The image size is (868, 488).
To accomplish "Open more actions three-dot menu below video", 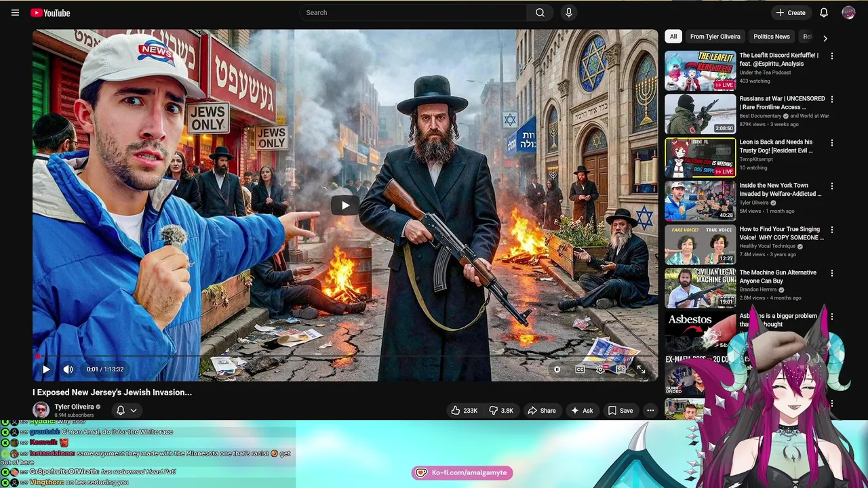I will [x=650, y=410].
